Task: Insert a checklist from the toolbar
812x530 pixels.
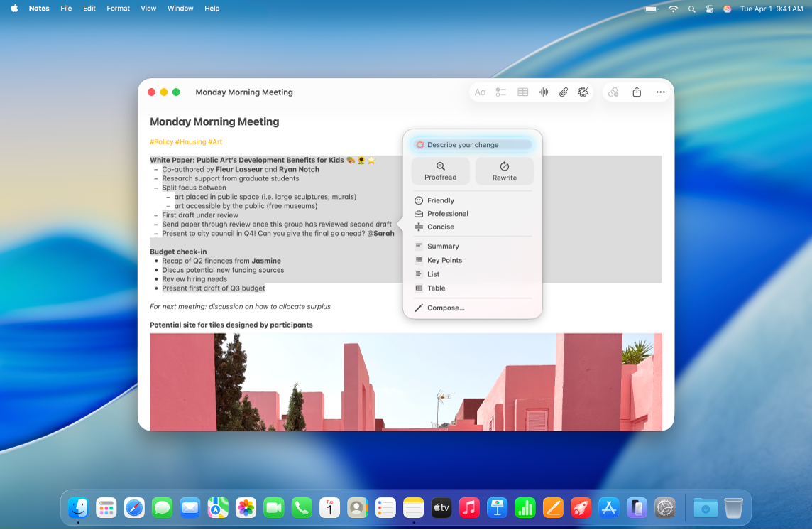Action: click(502, 92)
